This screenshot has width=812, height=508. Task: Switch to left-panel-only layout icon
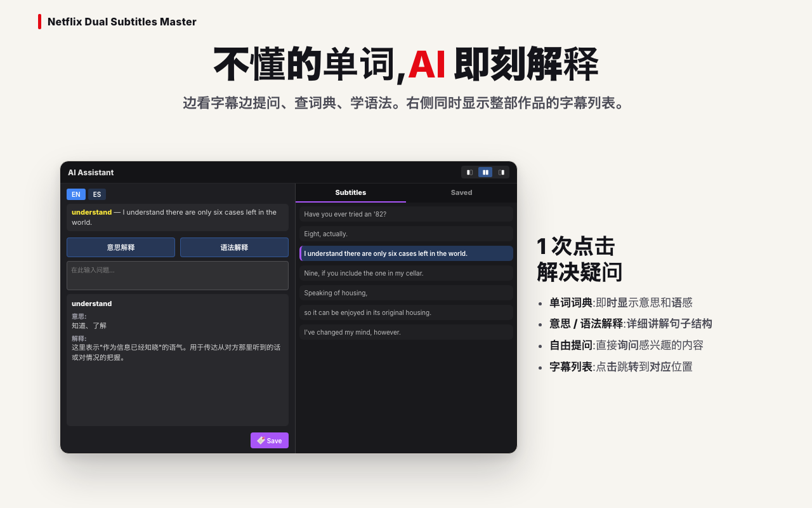(469, 172)
